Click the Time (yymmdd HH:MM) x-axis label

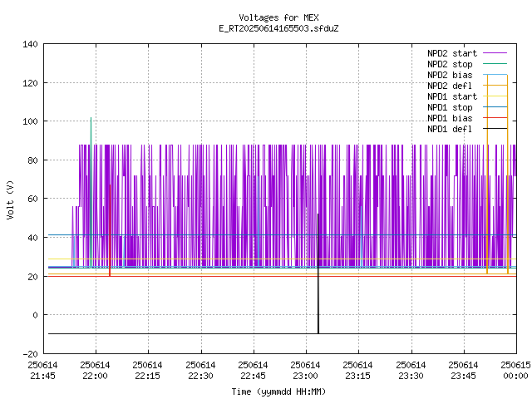[278, 392]
